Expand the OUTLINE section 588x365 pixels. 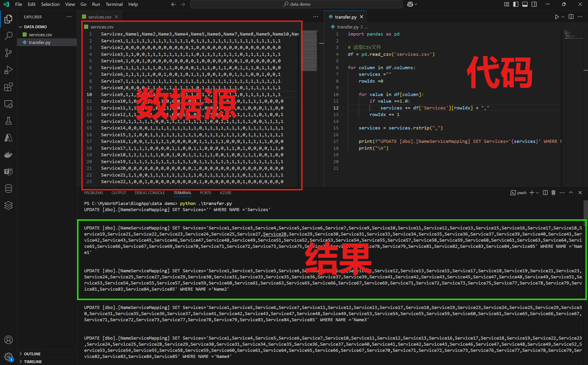coord(32,354)
